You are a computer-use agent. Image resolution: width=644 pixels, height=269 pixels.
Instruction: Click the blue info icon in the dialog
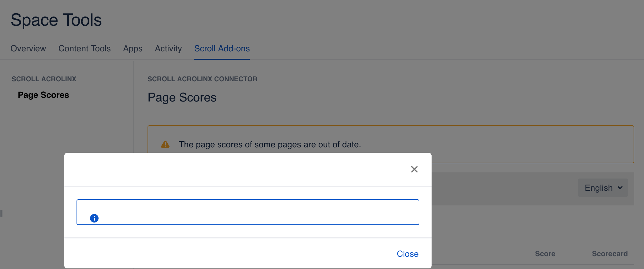coord(94,218)
